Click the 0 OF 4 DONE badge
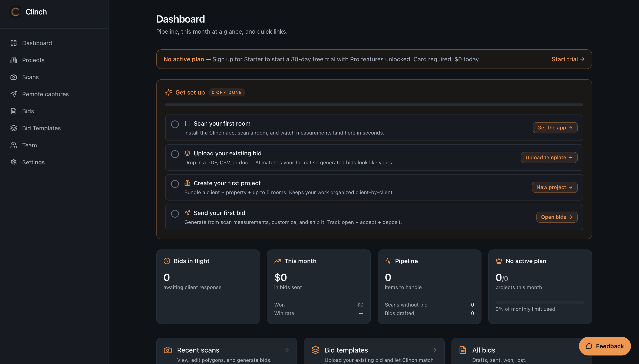The image size is (639, 364). pyautogui.click(x=226, y=92)
